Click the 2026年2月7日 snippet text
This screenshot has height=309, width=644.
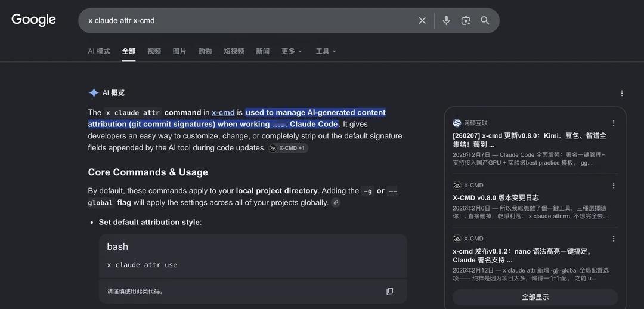(528, 159)
